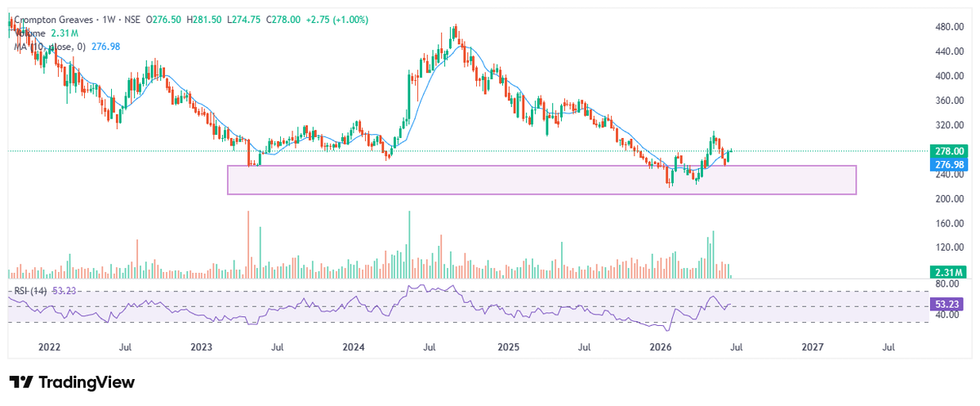Click the 2026 time axis label
The width and height of the screenshot is (980, 406).
[660, 347]
